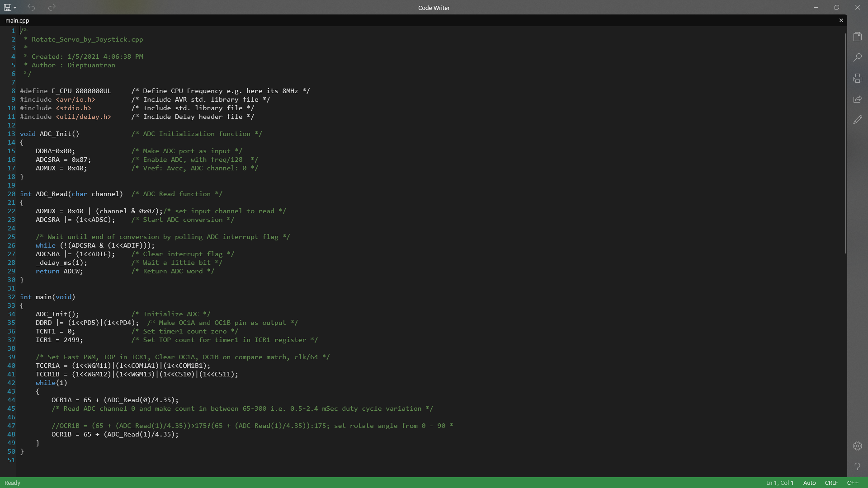Click on '_delay_ms(1);' statement

[x=61, y=263]
